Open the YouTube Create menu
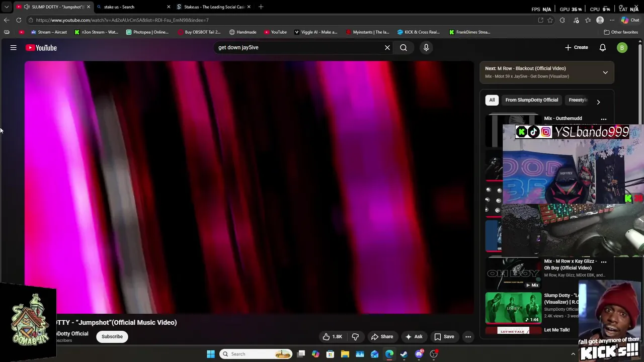Screen dimensions: 644x362 tap(577, 47)
